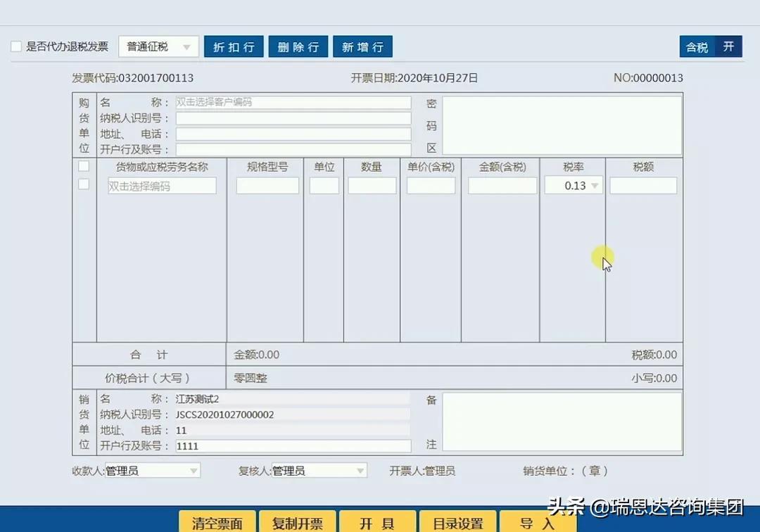The image size is (760, 532).
Task: Click the 规格型号 input cell
Action: point(267,186)
